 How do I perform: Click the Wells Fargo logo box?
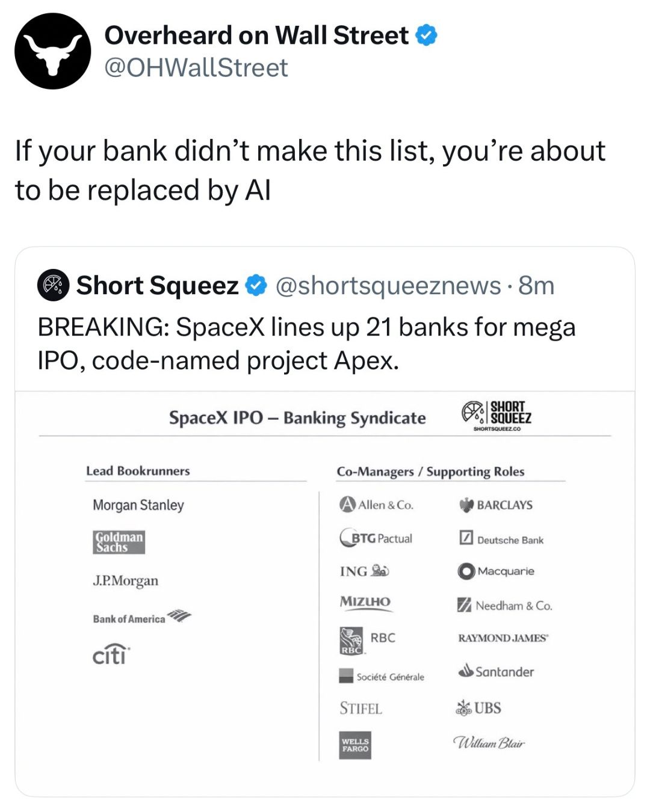tap(355, 745)
